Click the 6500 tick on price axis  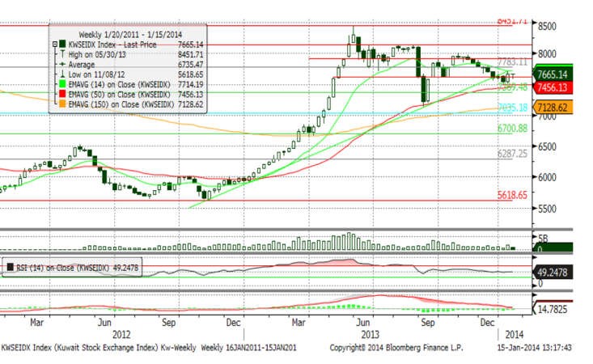click(547, 146)
